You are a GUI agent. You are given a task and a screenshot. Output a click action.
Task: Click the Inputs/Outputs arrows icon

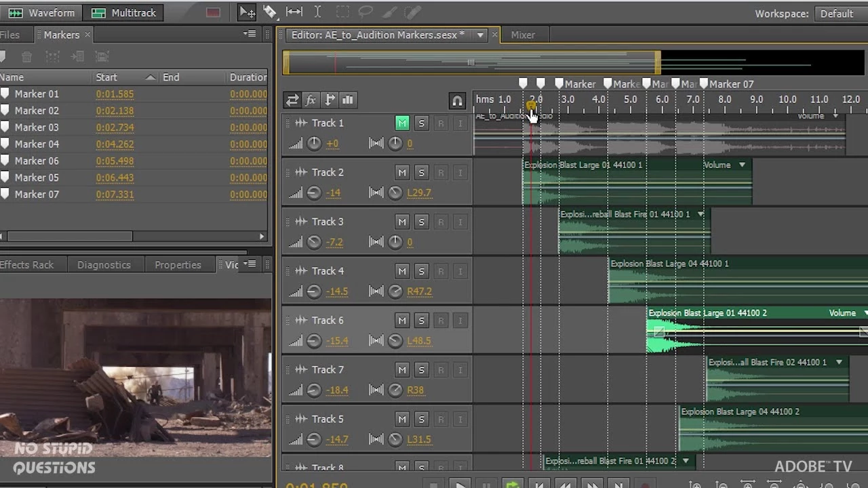point(292,100)
